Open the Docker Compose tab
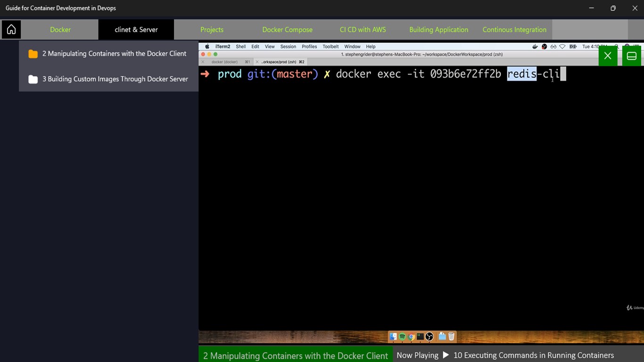Image resolution: width=644 pixels, height=362 pixels. [287, 29]
